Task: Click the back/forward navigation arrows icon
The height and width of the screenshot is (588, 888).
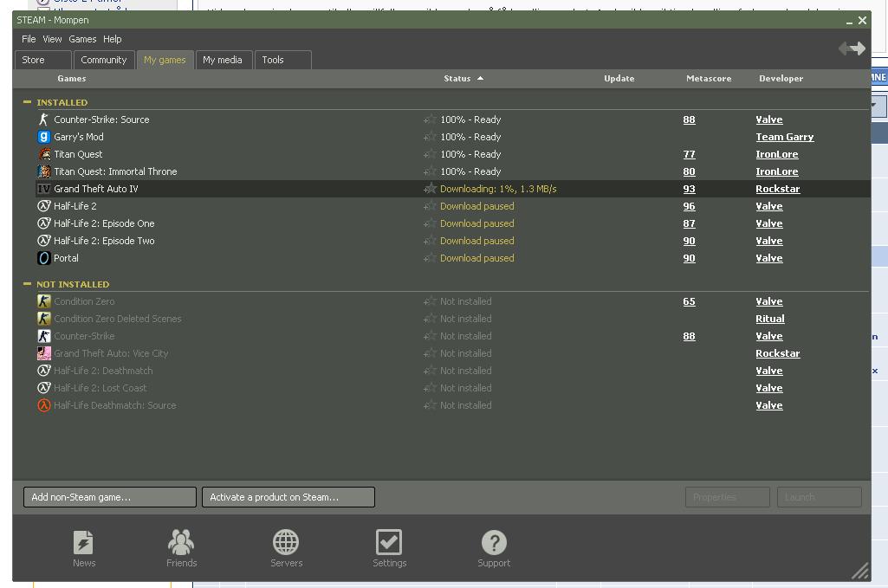Action: 852,48
